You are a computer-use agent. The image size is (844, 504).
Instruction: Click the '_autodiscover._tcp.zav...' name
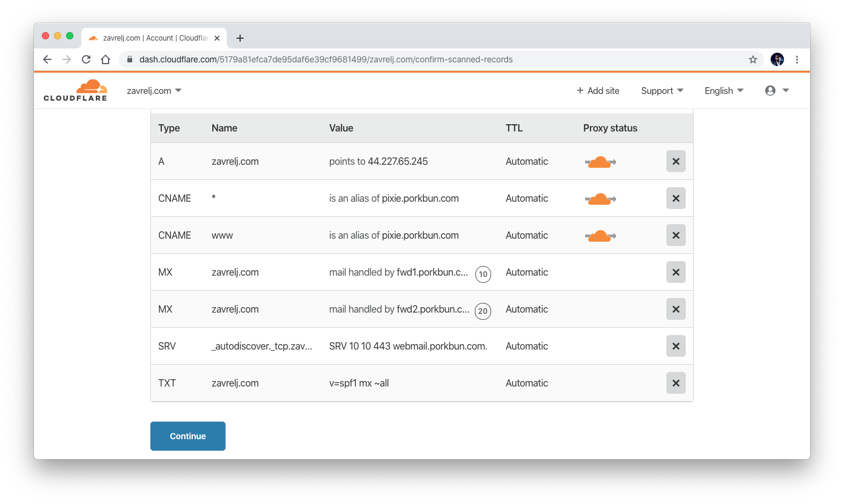(x=262, y=346)
